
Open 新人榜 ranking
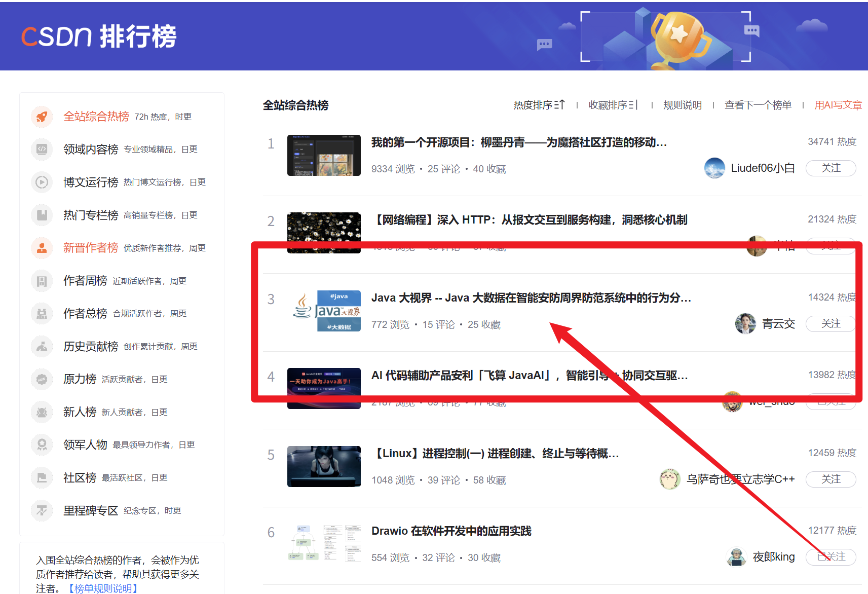click(x=80, y=412)
